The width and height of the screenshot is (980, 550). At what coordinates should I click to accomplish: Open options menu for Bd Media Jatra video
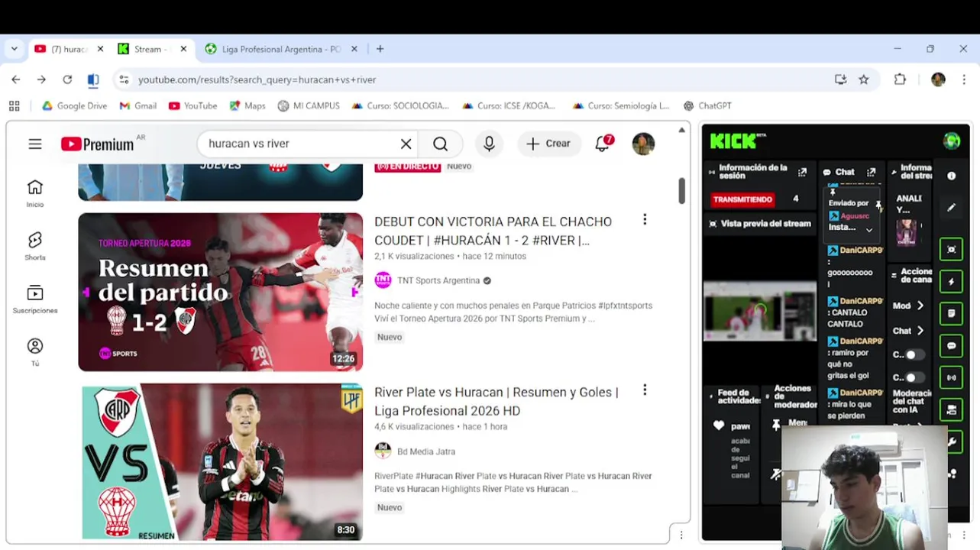point(645,390)
